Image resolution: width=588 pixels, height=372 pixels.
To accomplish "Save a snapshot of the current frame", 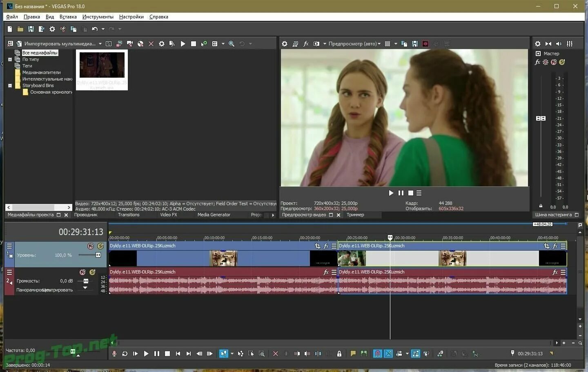I will [415, 43].
